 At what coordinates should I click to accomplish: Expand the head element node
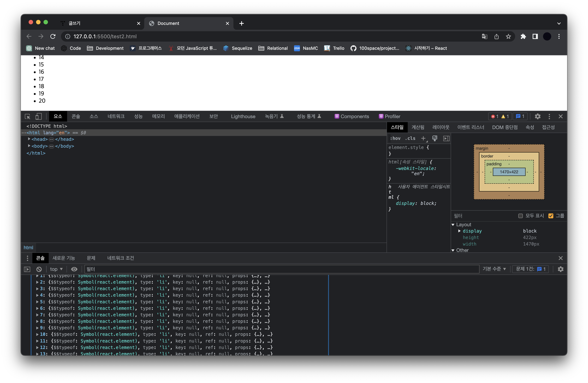pyautogui.click(x=29, y=139)
